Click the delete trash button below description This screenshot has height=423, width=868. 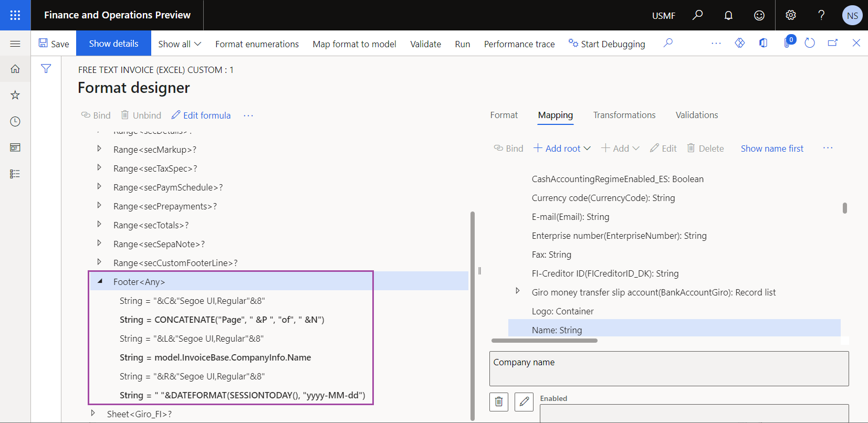coord(499,402)
